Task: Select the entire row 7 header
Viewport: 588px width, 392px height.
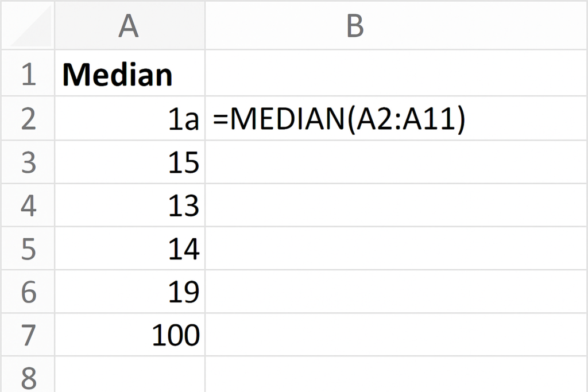Action: tap(28, 335)
